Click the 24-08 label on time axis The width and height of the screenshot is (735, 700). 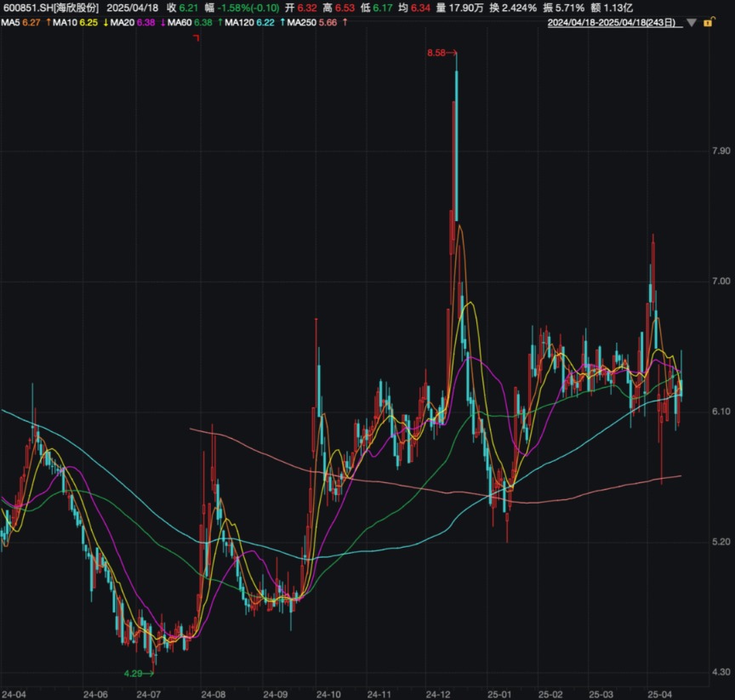[213, 693]
